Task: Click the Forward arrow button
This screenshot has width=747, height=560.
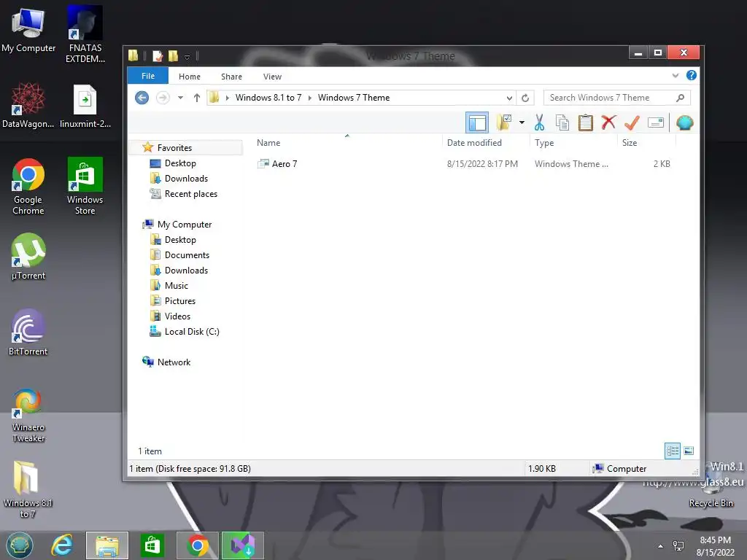Action: pyautogui.click(x=163, y=98)
